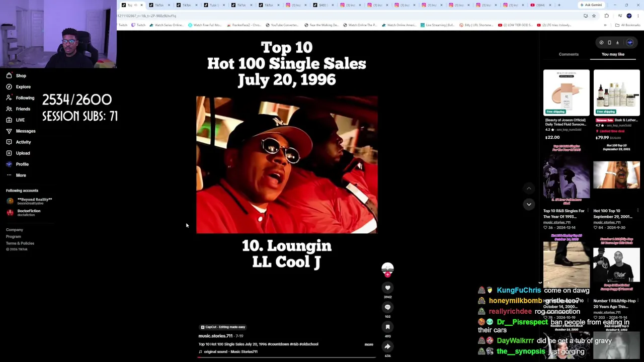Click the browser address bar

(347, 16)
